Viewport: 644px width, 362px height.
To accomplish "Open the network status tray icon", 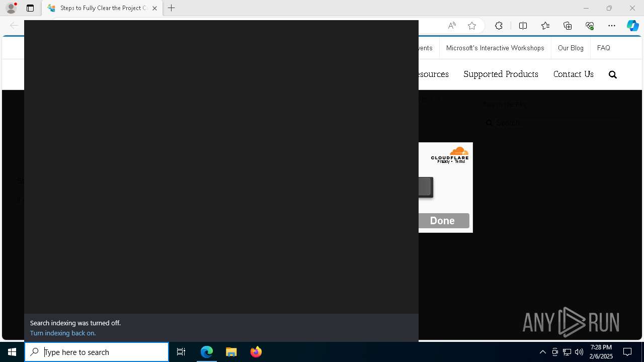I will pyautogui.click(x=567, y=352).
